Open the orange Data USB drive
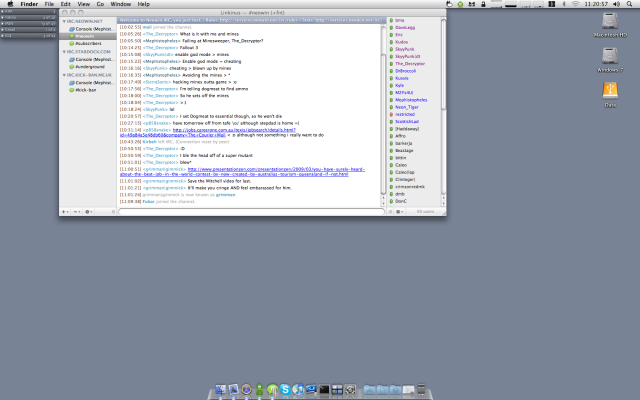The width and height of the screenshot is (640, 400). click(609, 92)
